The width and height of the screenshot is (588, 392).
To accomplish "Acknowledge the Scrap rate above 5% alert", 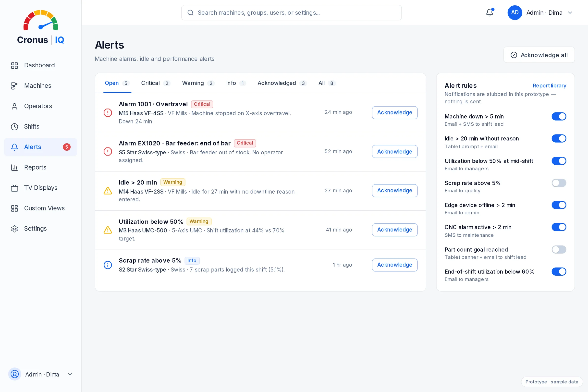I will (394, 265).
